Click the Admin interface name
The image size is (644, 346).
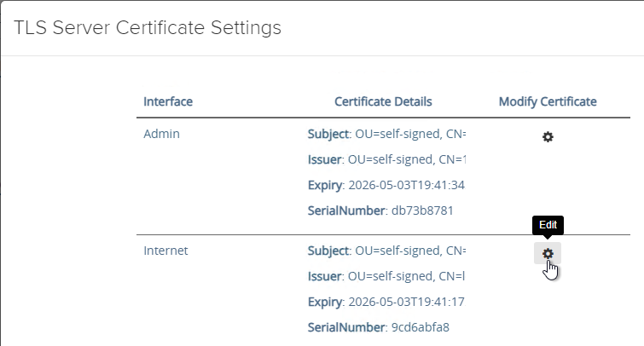click(x=161, y=134)
